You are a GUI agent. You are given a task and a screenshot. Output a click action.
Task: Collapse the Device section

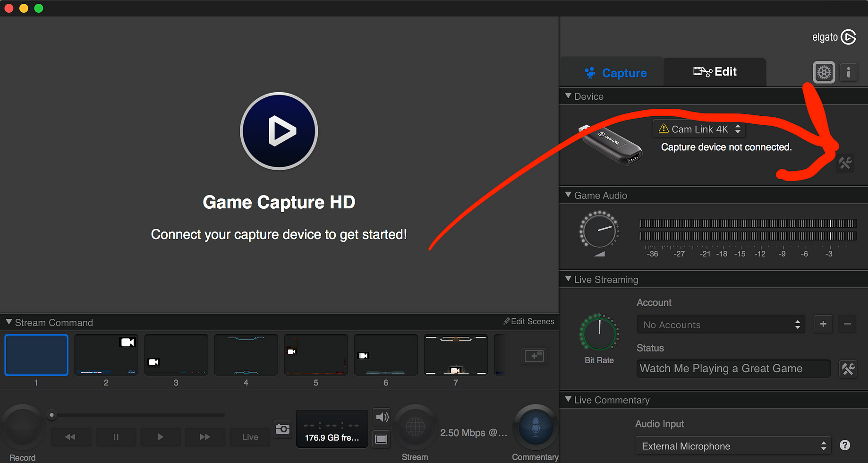(568, 96)
